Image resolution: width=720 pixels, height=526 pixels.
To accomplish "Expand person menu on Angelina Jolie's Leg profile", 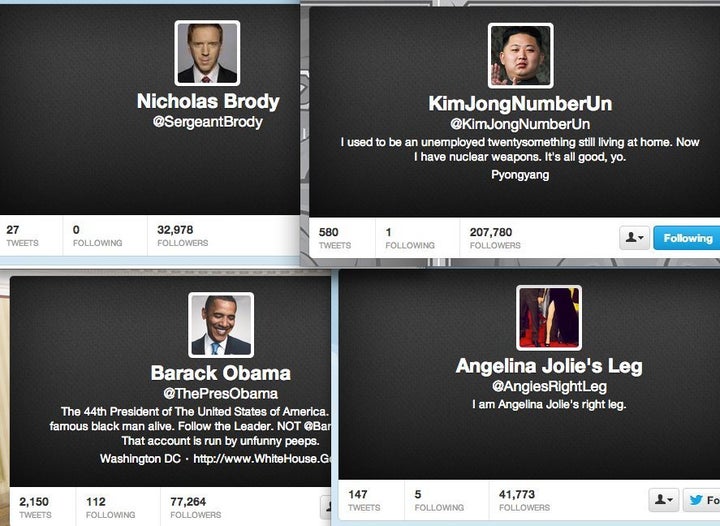I will (x=664, y=500).
